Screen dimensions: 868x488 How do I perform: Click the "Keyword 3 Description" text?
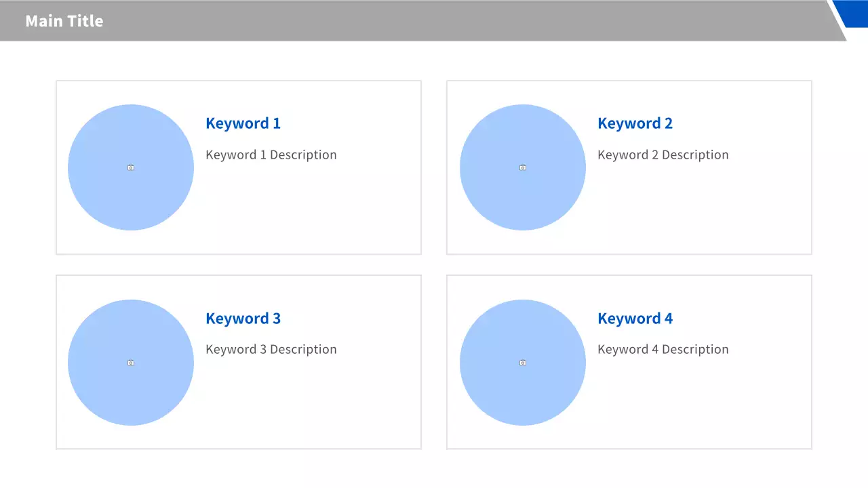[271, 350]
